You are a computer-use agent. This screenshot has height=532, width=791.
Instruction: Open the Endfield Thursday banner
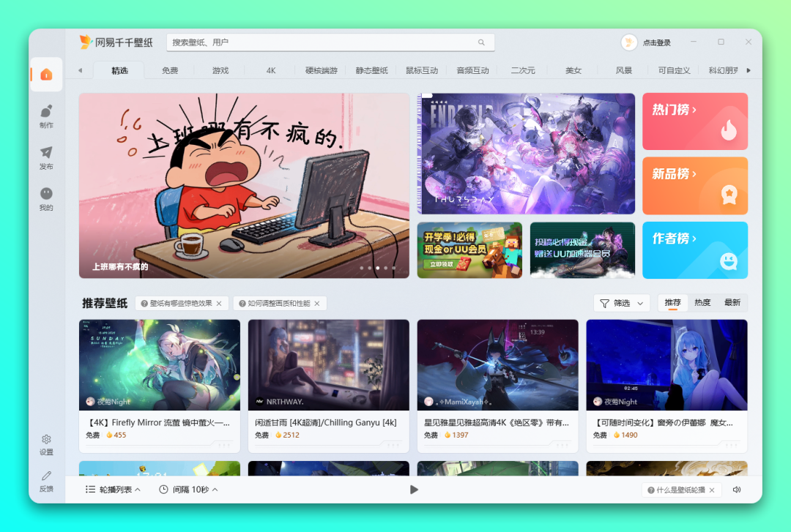click(x=526, y=154)
